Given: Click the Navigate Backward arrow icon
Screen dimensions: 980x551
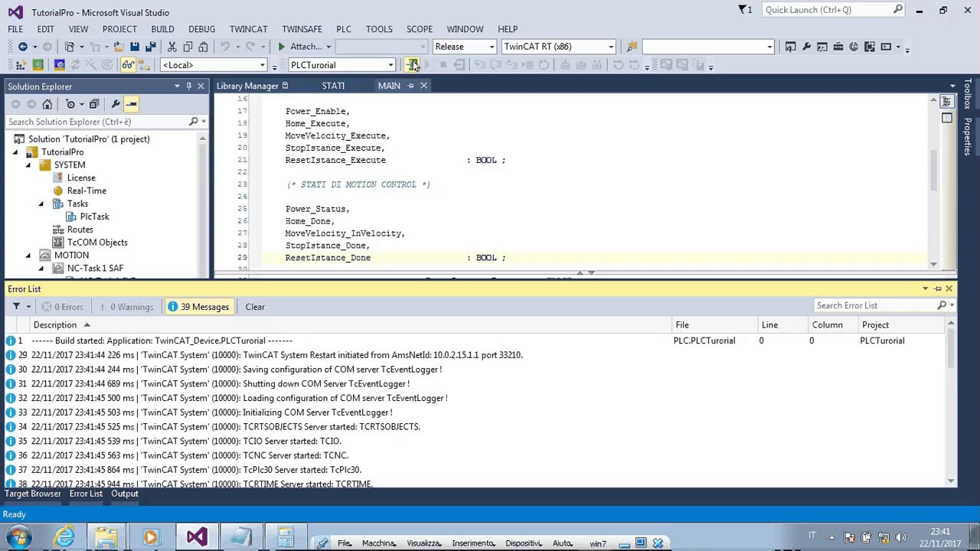Looking at the screenshot, I should pyautogui.click(x=23, y=47).
